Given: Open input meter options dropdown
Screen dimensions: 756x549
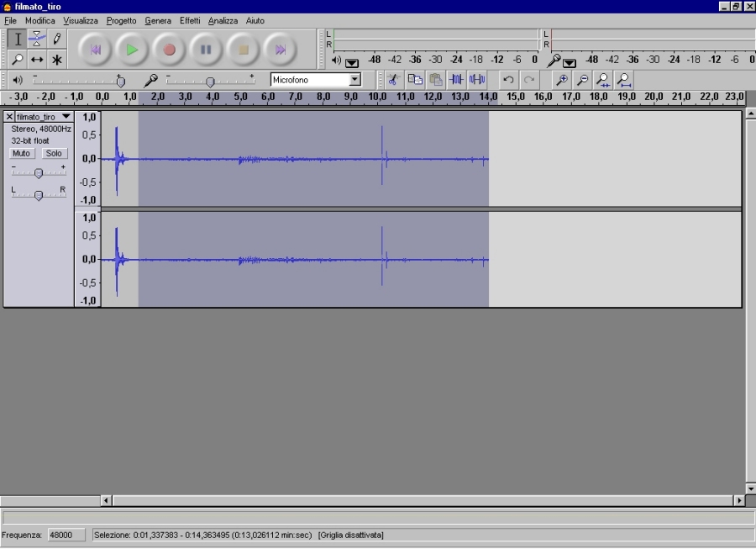Looking at the screenshot, I should pyautogui.click(x=570, y=63).
